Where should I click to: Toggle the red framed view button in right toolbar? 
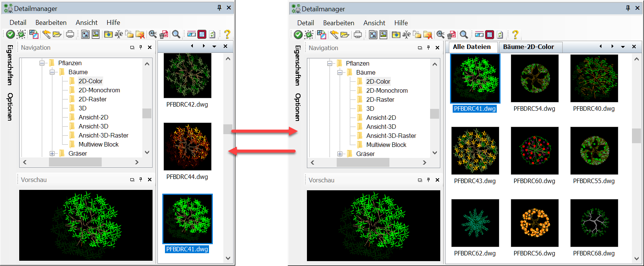[x=490, y=35]
